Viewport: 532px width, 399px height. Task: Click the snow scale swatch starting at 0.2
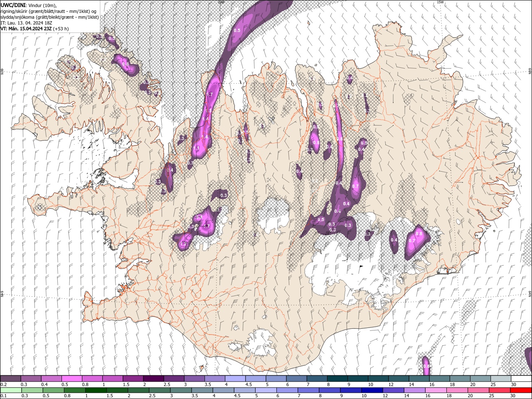click(x=11, y=379)
